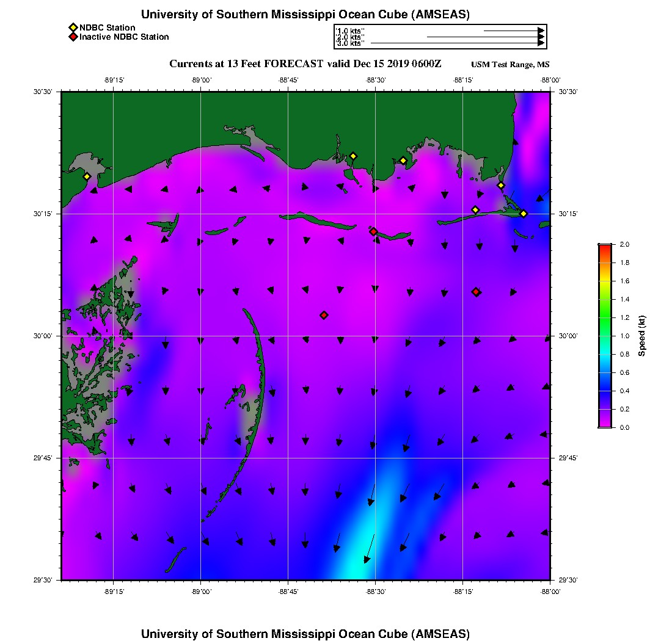Click the westernmost yellow NDBC station marker
This screenshot has width=672, height=641.
[x=87, y=176]
